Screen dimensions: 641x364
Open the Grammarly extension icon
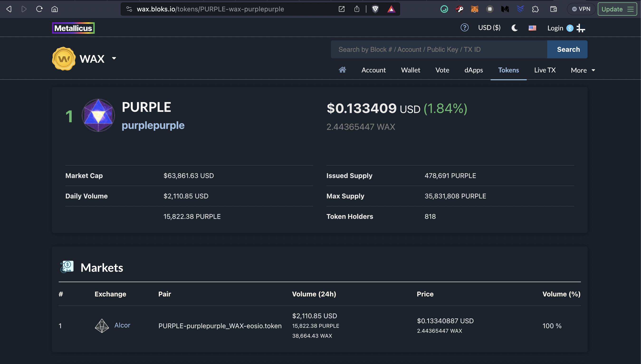coord(444,9)
